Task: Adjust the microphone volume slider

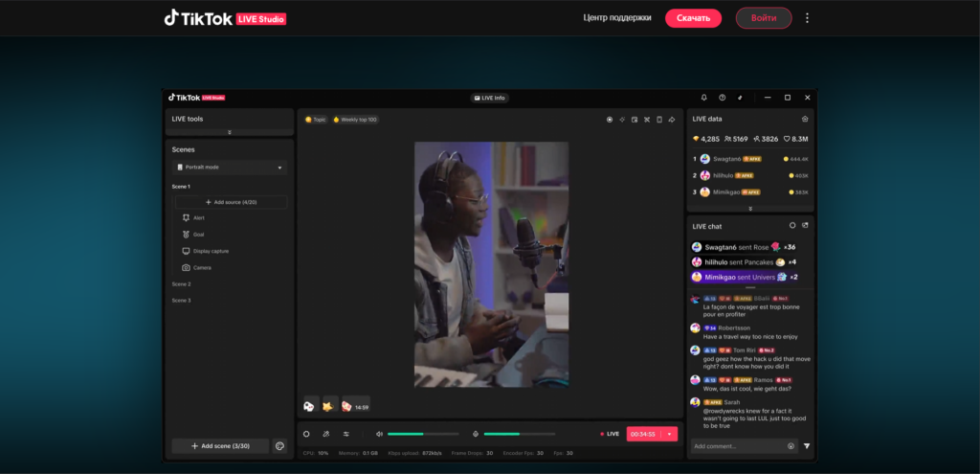Action: pyautogui.click(x=520, y=434)
